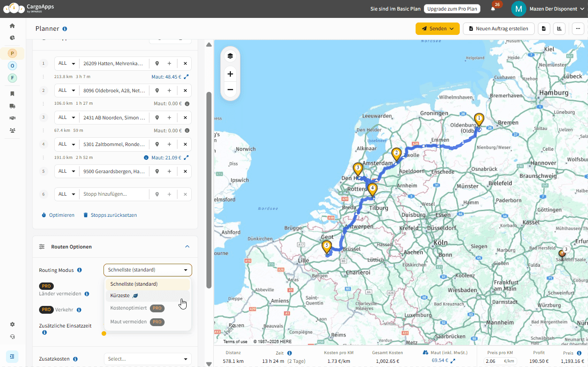588x367 pixels.
Task: Open the Routing Modus dropdown
Action: [147, 270]
